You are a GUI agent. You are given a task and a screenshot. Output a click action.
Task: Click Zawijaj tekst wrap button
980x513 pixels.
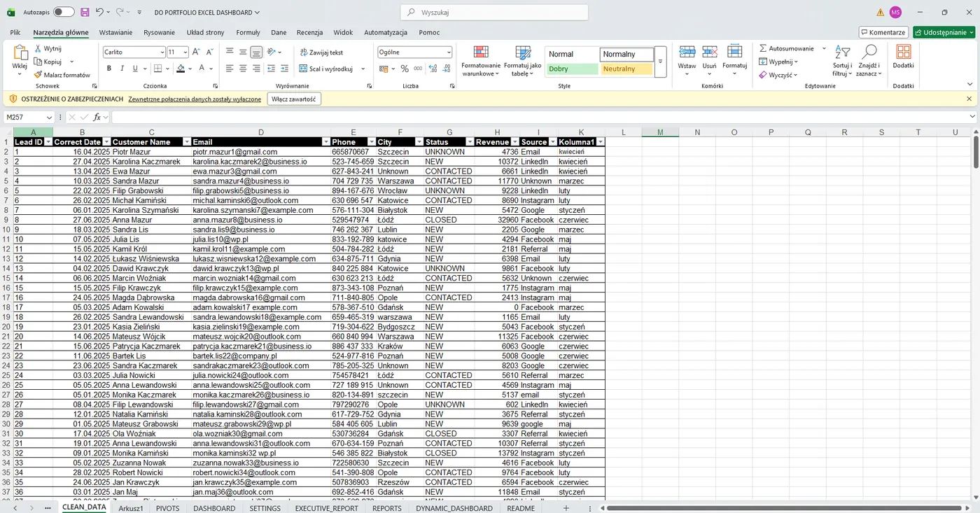[321, 52]
